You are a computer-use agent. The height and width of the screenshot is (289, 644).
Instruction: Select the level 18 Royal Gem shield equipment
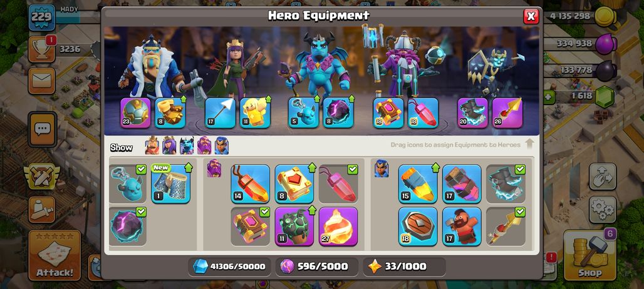point(418,226)
